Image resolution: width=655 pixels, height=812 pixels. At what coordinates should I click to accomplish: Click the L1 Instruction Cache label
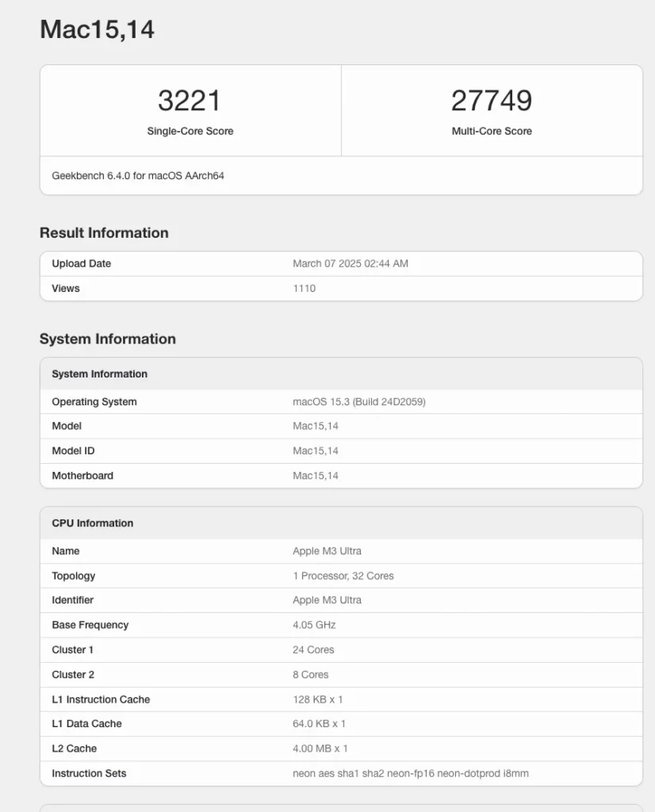pyautogui.click(x=101, y=699)
